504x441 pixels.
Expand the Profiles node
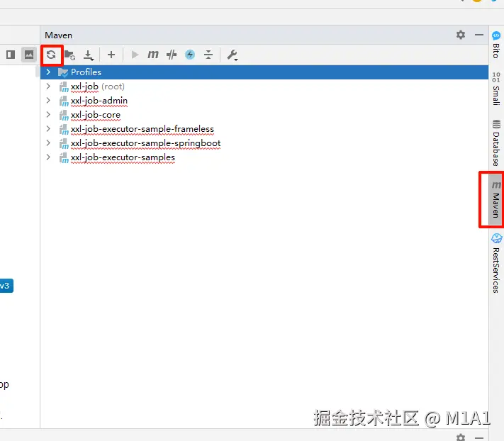[x=48, y=72]
